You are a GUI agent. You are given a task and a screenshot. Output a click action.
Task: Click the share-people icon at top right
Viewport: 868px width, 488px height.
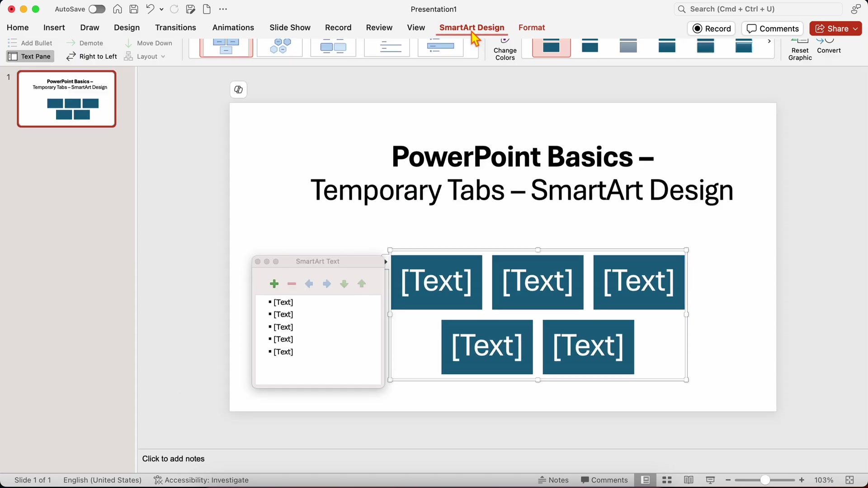coord(855,9)
